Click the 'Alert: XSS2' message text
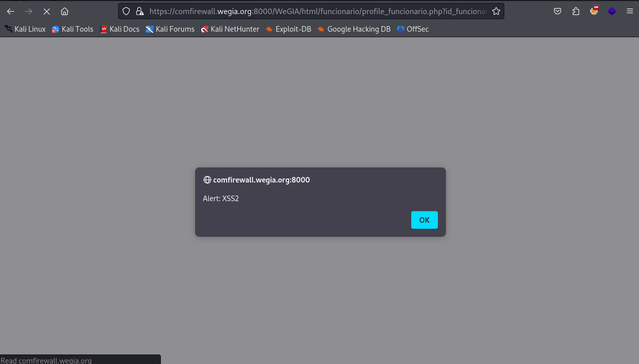The image size is (639, 364). click(221, 199)
